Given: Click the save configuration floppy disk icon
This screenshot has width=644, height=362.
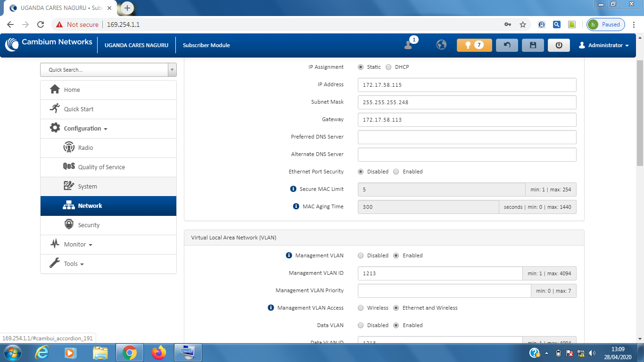Looking at the screenshot, I should pyautogui.click(x=533, y=45).
